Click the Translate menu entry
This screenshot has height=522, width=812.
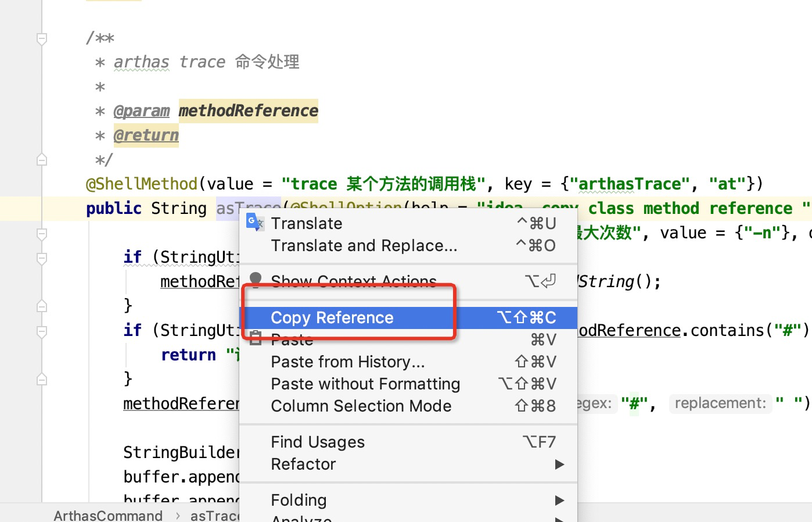(306, 224)
